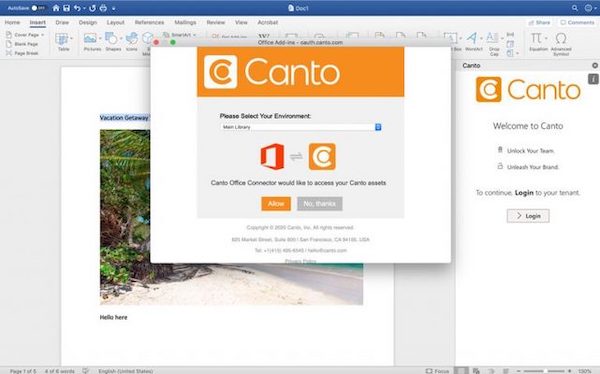Click the Share button
This screenshot has width=600, height=374.
(x=539, y=23)
